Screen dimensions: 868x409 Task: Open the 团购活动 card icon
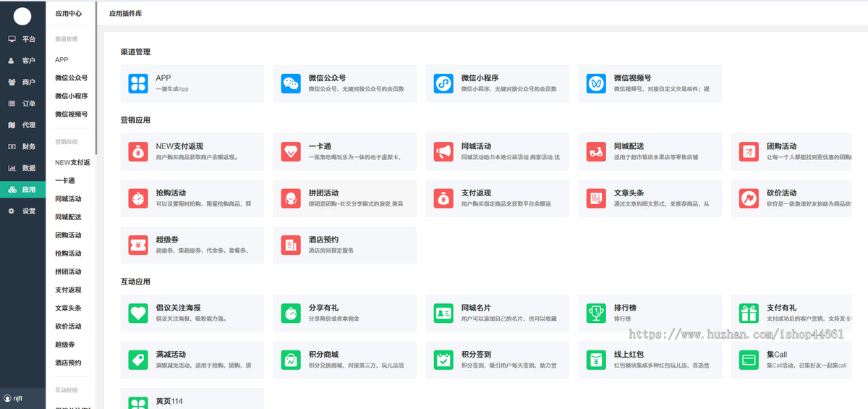click(749, 151)
